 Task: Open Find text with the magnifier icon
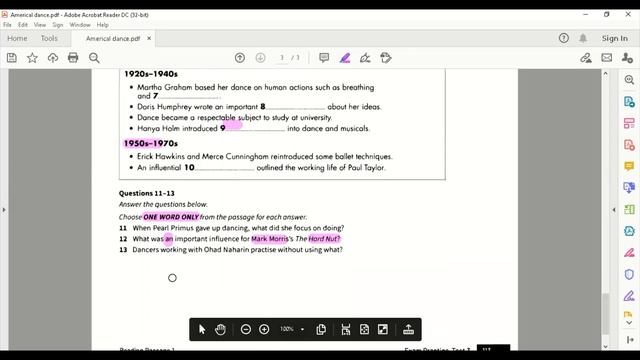[94, 58]
